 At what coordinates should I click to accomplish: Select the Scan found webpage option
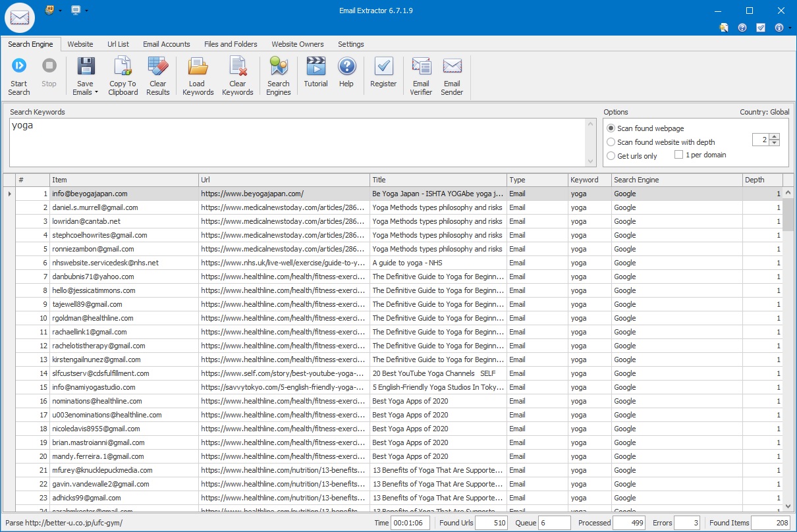[611, 128]
